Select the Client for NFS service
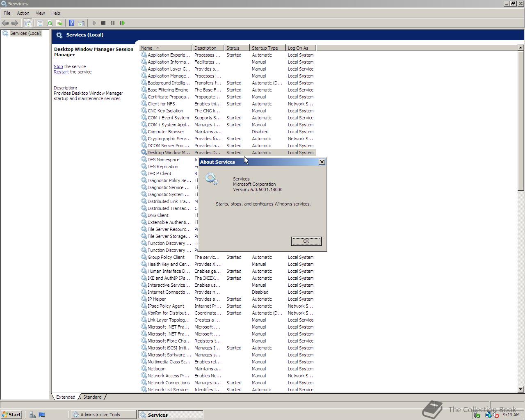This screenshot has height=420, width=525. (228, 104)
